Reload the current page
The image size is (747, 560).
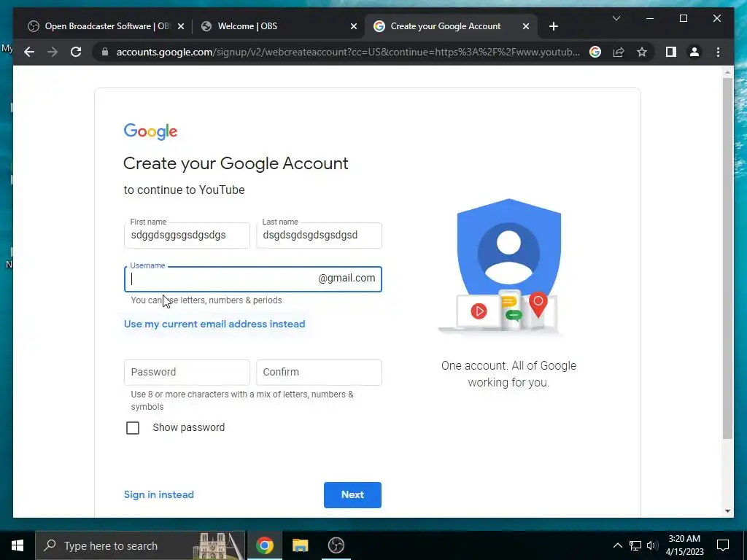click(76, 52)
